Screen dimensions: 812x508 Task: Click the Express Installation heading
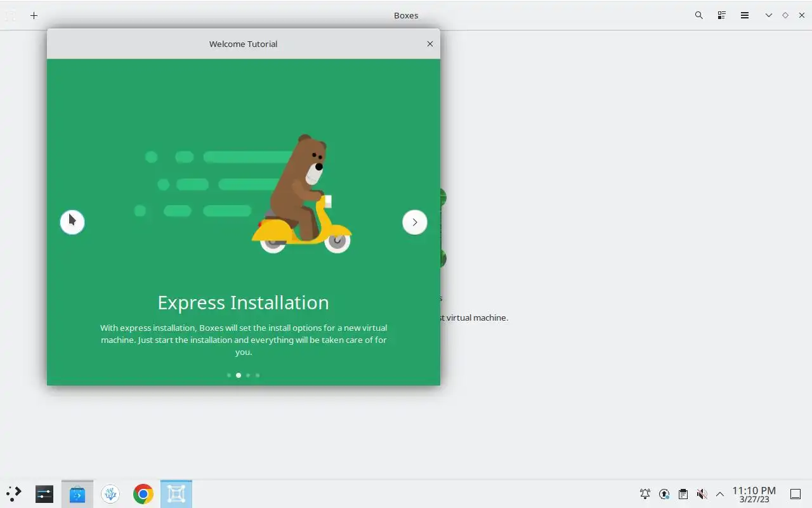click(244, 302)
